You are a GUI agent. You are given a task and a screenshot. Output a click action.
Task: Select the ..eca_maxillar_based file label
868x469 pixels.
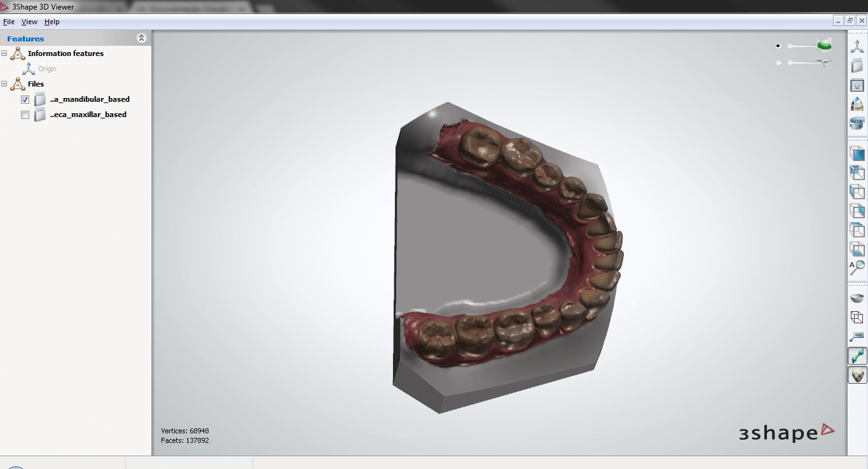coord(88,115)
